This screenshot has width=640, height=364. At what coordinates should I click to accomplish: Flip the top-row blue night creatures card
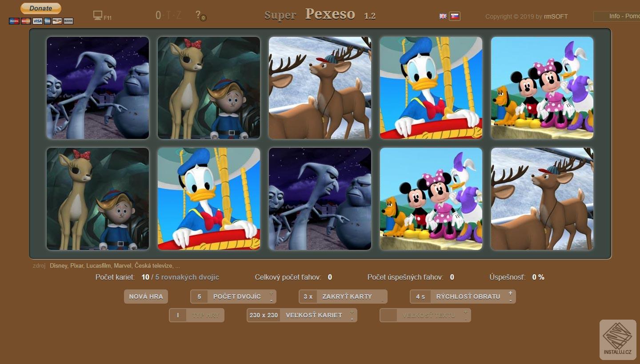pyautogui.click(x=98, y=88)
